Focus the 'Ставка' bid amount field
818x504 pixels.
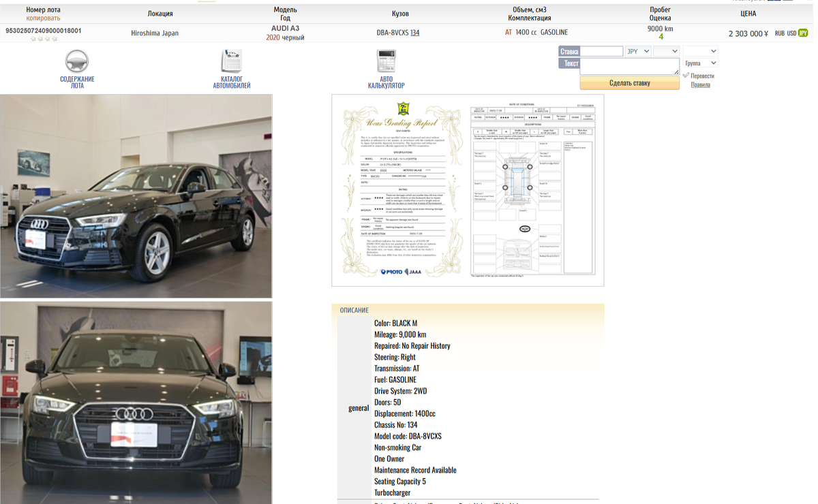pos(601,51)
